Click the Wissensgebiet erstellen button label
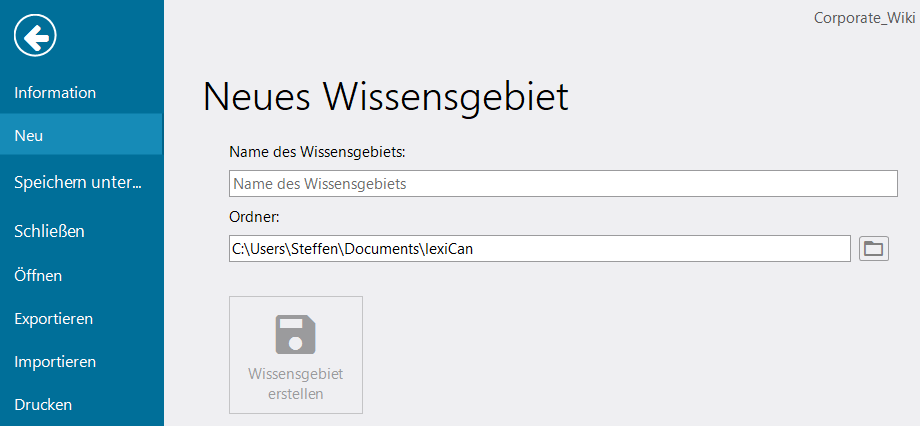 click(296, 384)
